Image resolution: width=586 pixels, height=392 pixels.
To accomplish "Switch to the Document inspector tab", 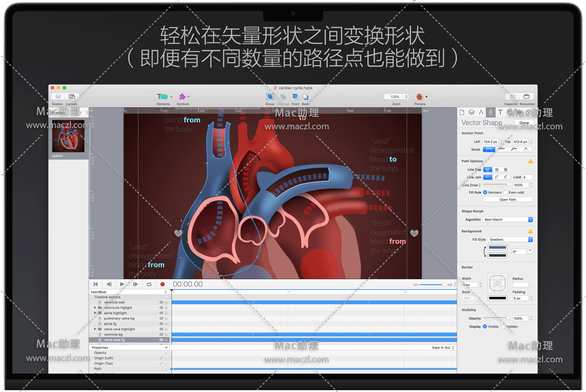I will click(462, 112).
